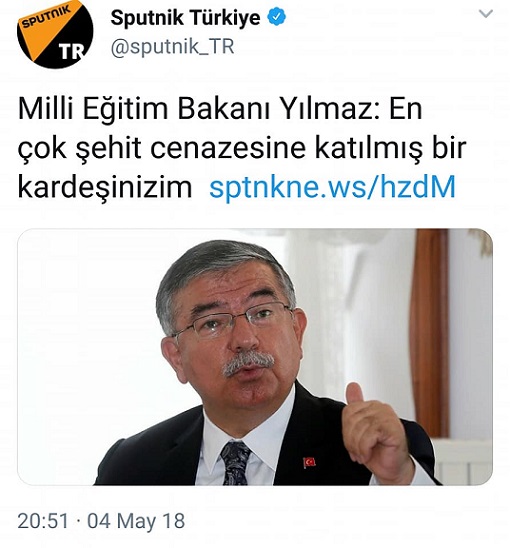Open the @sputnik_TR handle
The width and height of the screenshot is (510, 548).
coord(172,47)
